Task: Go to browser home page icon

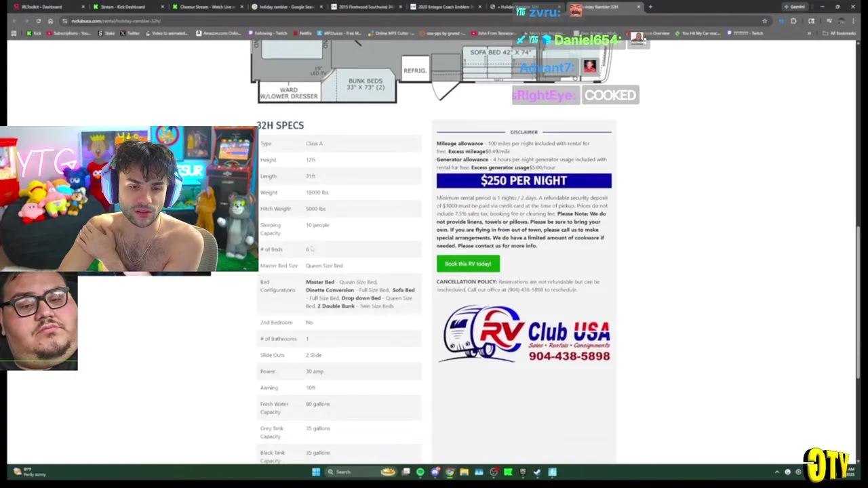Action: coord(50,21)
